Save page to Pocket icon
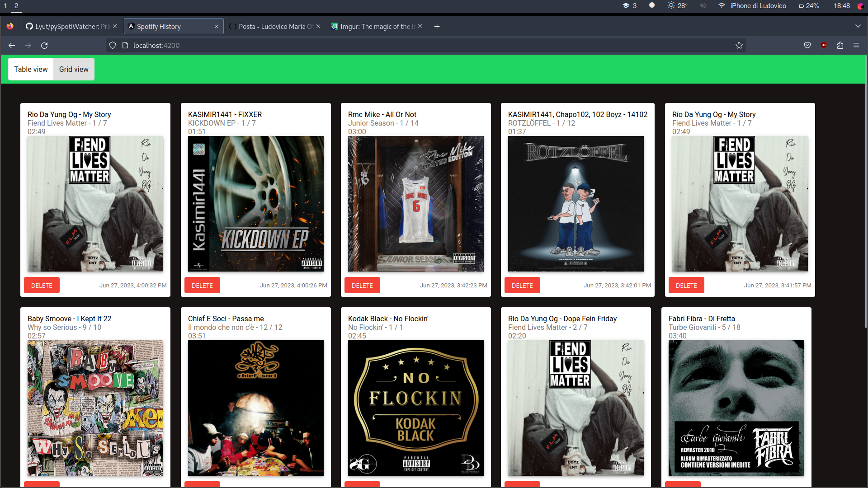The height and width of the screenshot is (488, 868). tap(807, 46)
